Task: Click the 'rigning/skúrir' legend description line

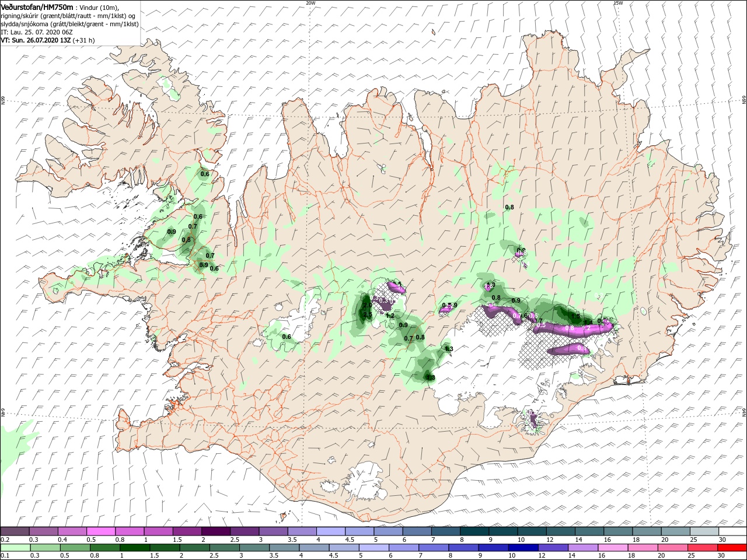Action: 68,16
